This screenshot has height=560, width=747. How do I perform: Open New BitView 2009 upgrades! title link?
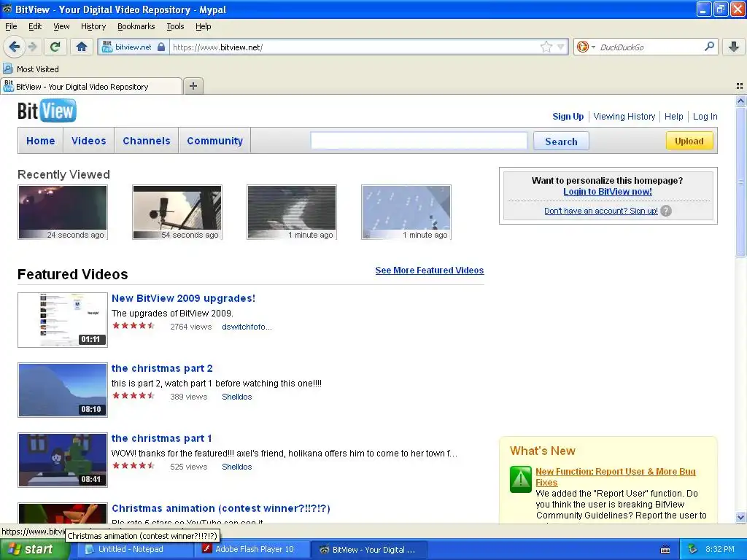pos(183,298)
